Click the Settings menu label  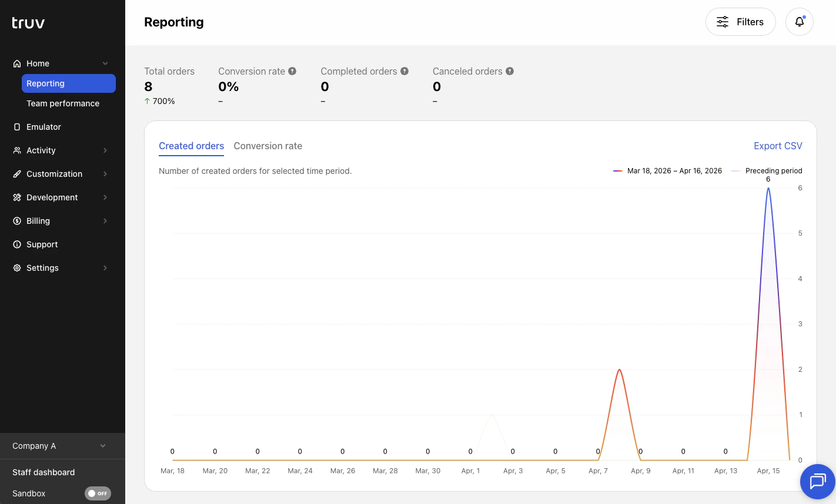(42, 268)
